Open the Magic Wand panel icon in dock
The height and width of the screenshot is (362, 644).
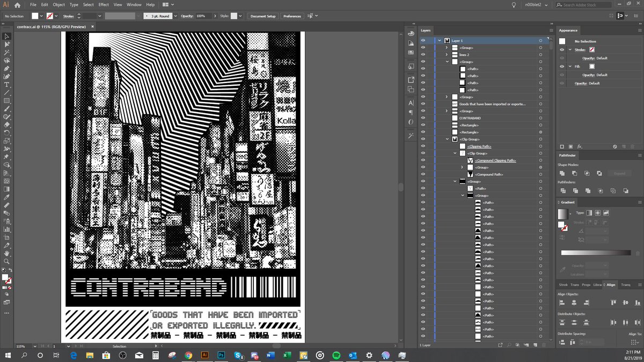pos(411,136)
